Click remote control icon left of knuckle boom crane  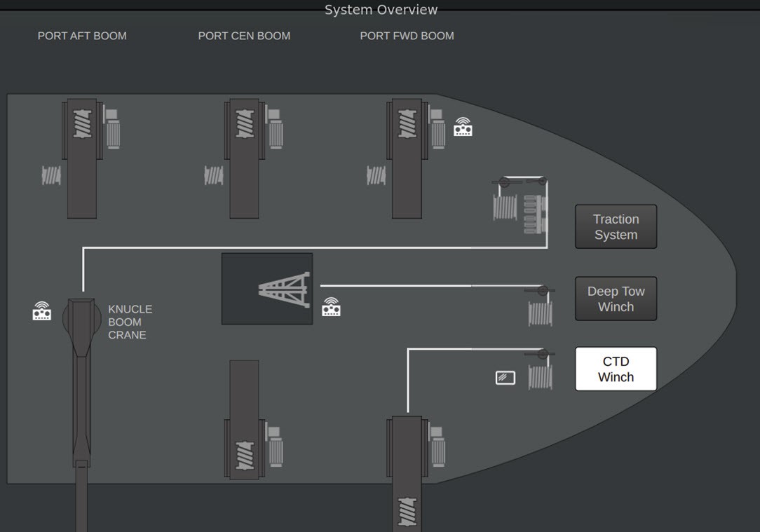pos(42,311)
